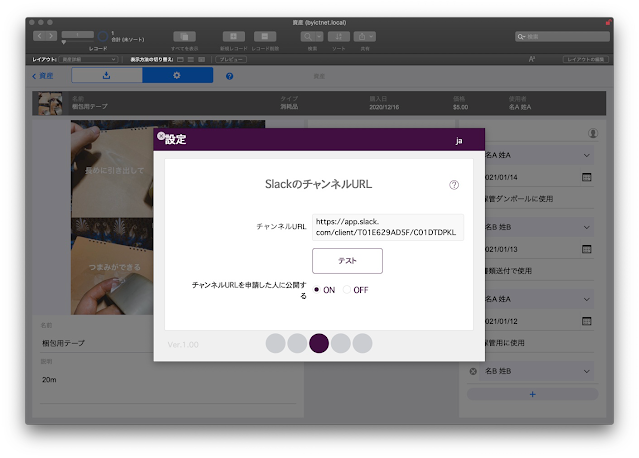Click the ja language selector
639x458 pixels.
(x=459, y=141)
